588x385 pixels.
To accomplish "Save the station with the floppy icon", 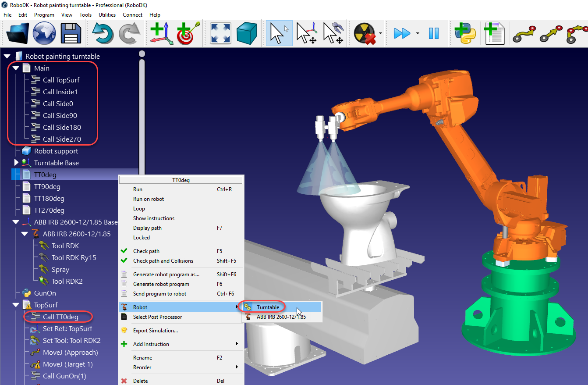I will pyautogui.click(x=71, y=33).
